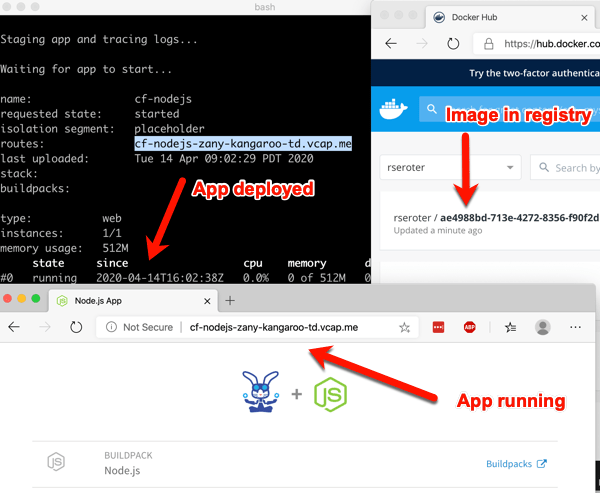Open the favorites list icon

click(509, 327)
